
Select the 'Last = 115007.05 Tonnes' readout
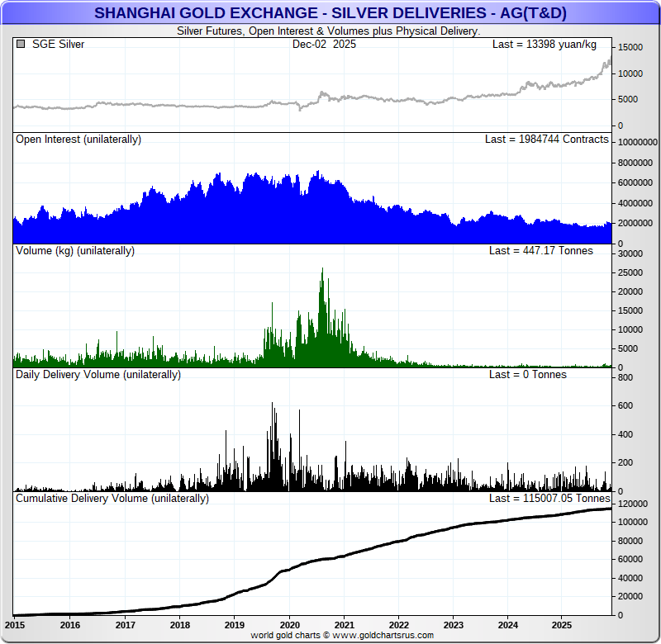[x=549, y=499]
